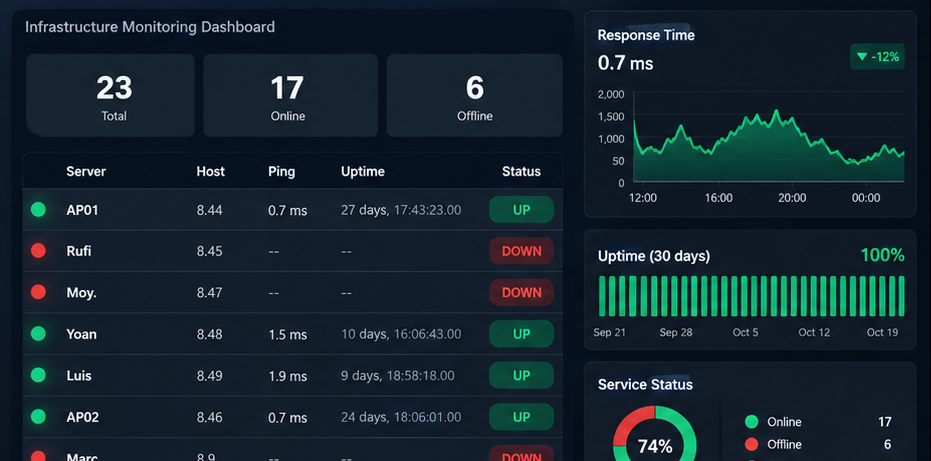The image size is (931, 461).
Task: Click uptime 24 days, 18:06:01.00
Action: pos(401,417)
